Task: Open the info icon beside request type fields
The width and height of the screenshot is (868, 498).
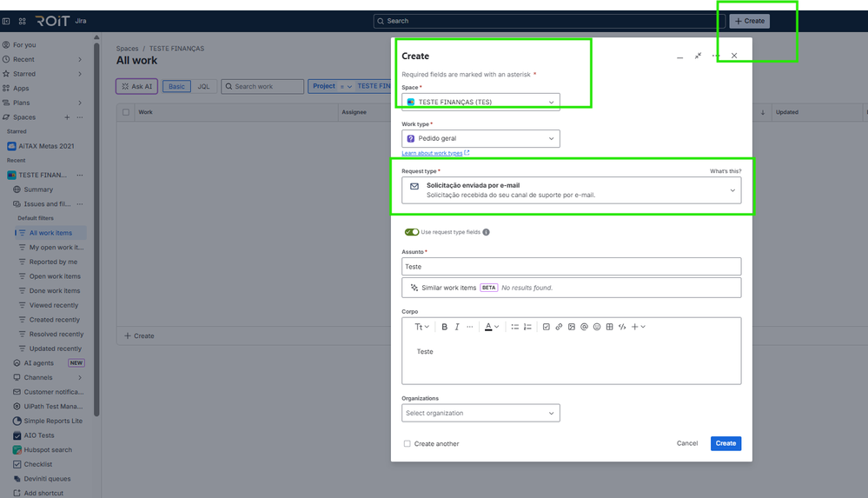Action: (486, 232)
